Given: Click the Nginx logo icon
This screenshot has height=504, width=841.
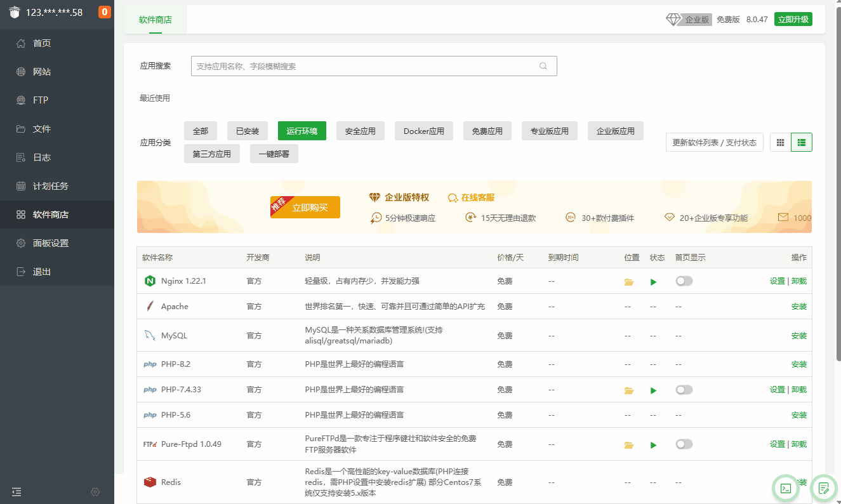Looking at the screenshot, I should (x=150, y=281).
